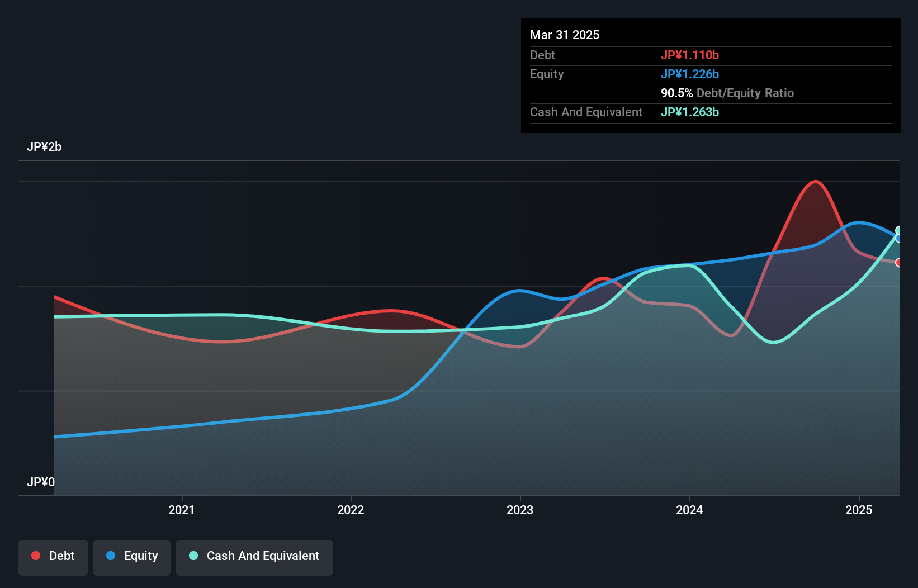Click the 2021 x-axis label
Screen dimensions: 918x588
[x=182, y=510]
